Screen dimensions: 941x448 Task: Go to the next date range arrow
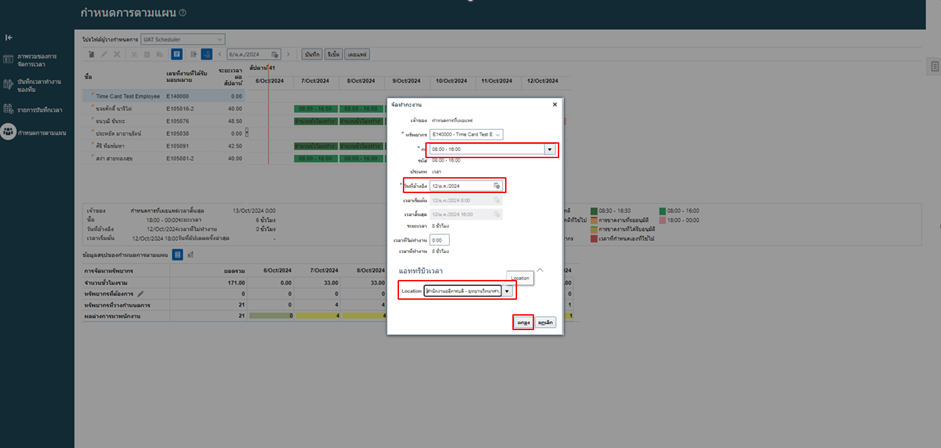289,54
